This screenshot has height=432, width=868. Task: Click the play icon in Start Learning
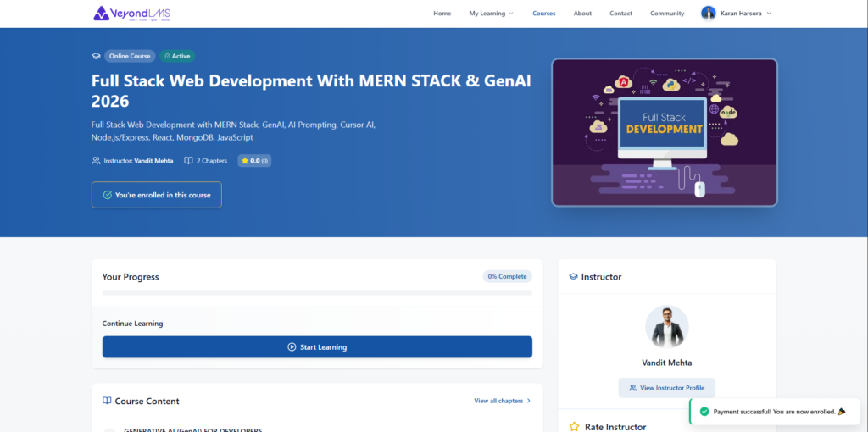(292, 346)
